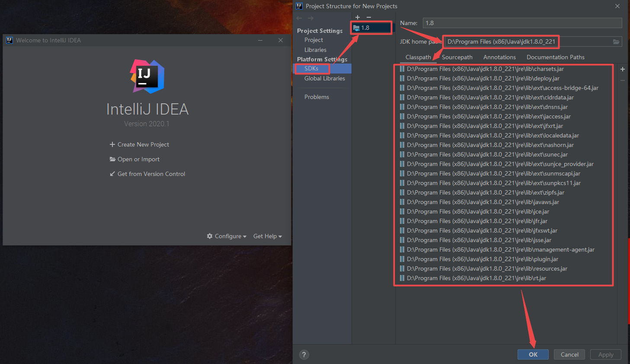
Task: Expand the Get Help dropdown
Action: [x=268, y=236]
